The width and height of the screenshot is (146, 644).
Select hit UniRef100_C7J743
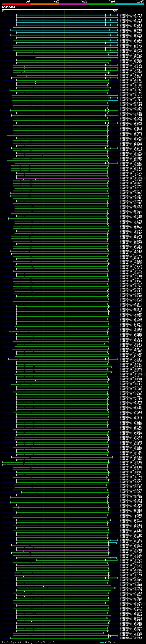(131, 306)
